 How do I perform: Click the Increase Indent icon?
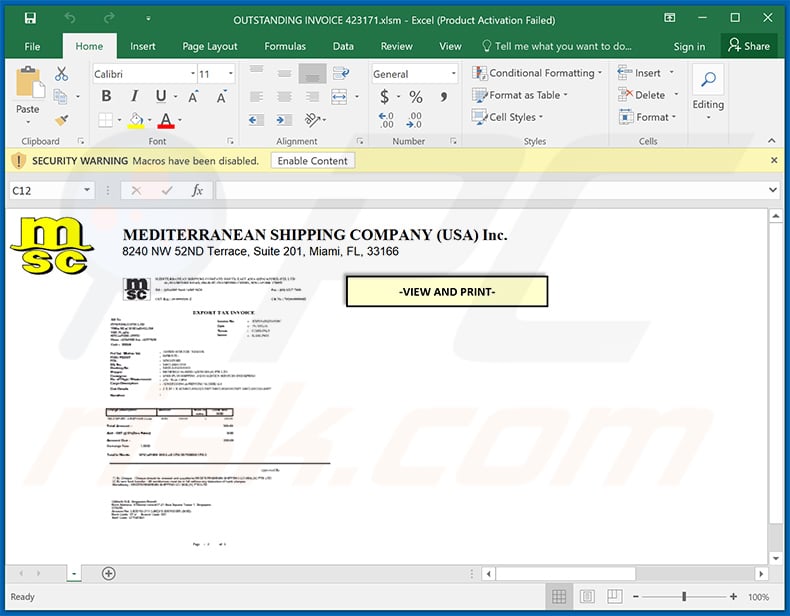285,120
